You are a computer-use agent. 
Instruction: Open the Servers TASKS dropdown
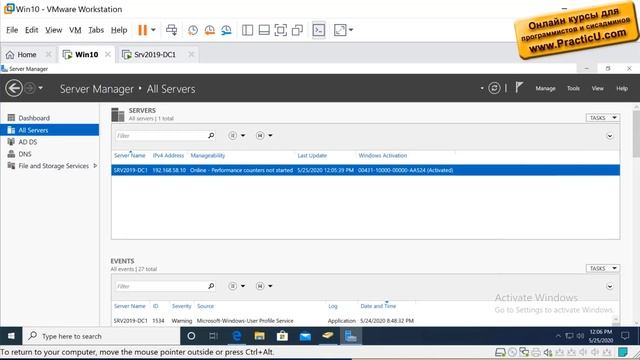(x=603, y=118)
